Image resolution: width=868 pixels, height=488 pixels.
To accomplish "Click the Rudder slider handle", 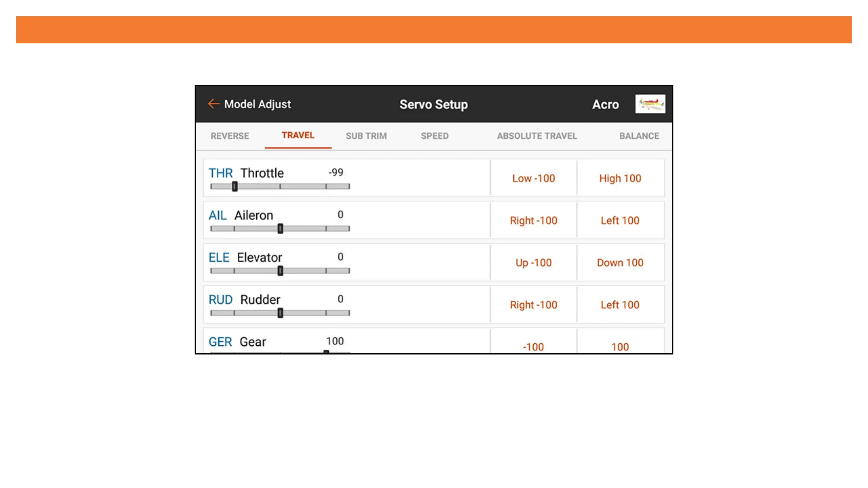I will coord(280,313).
